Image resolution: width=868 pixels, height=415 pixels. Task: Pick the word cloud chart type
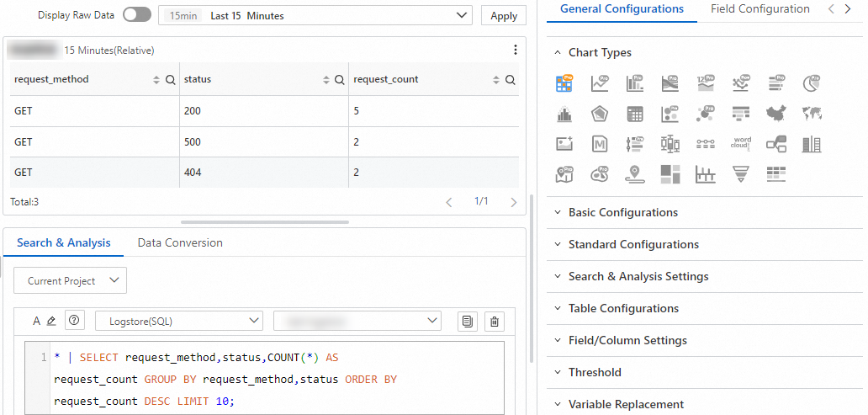click(741, 144)
